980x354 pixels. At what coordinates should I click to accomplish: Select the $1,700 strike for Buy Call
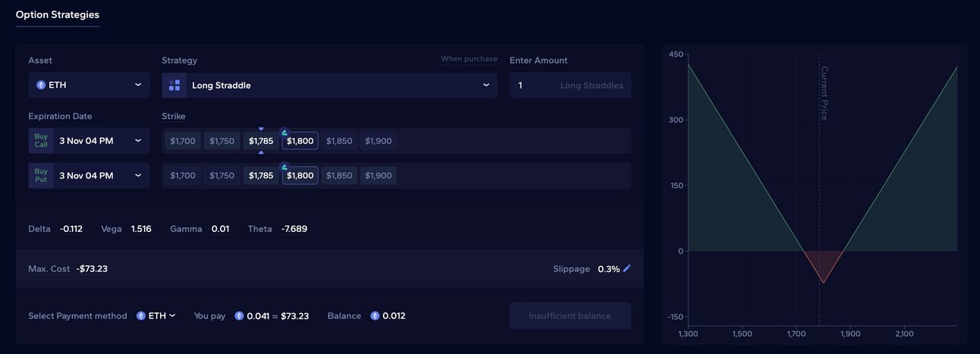point(183,141)
